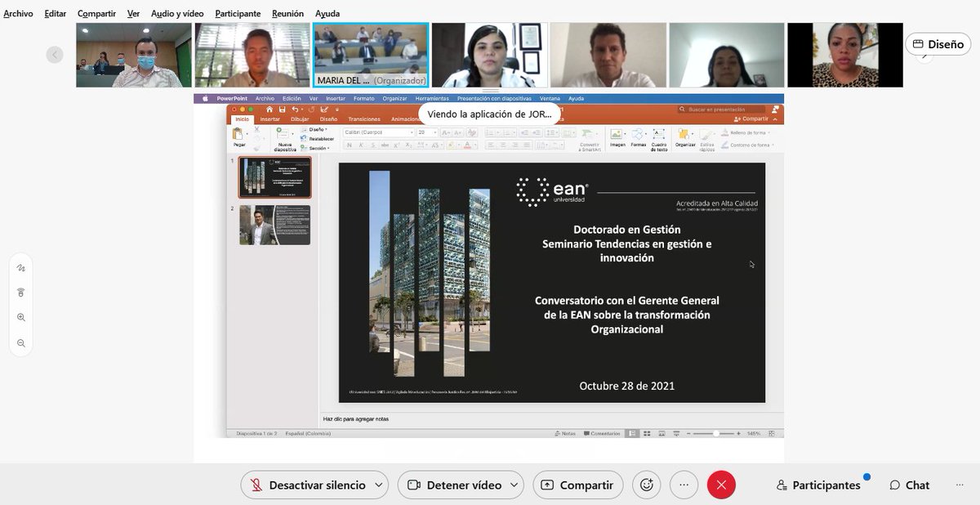Viewport: 980px width, 505px height.
Task: Click the Pegar paste icon
Action: [238, 136]
